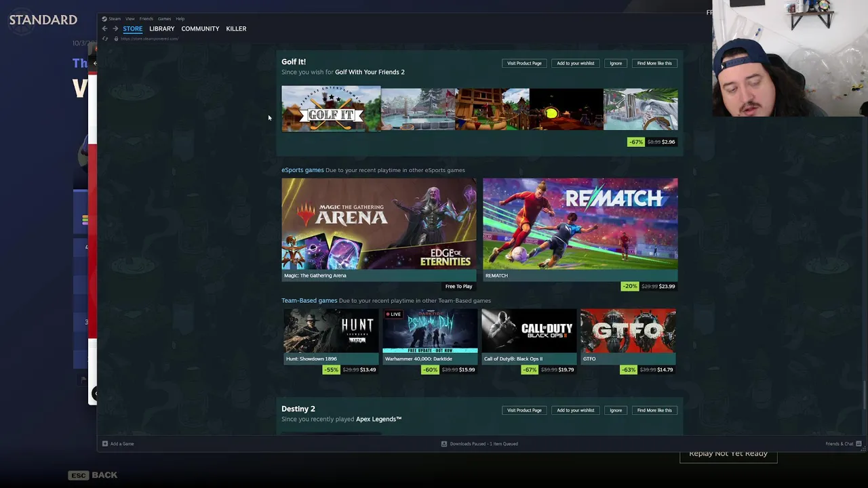Switch to the STORE tab

pyautogui.click(x=133, y=28)
